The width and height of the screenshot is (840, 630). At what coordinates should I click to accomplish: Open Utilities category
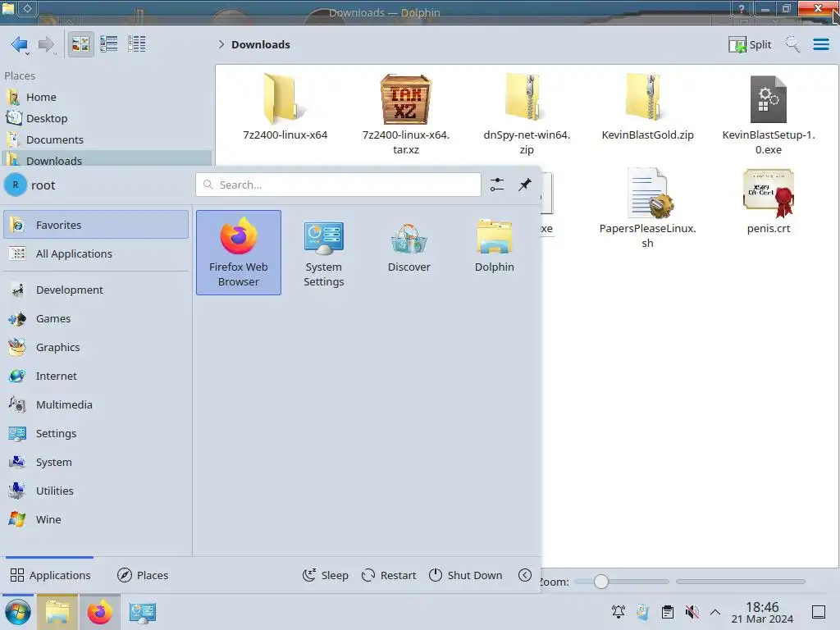tap(96, 491)
